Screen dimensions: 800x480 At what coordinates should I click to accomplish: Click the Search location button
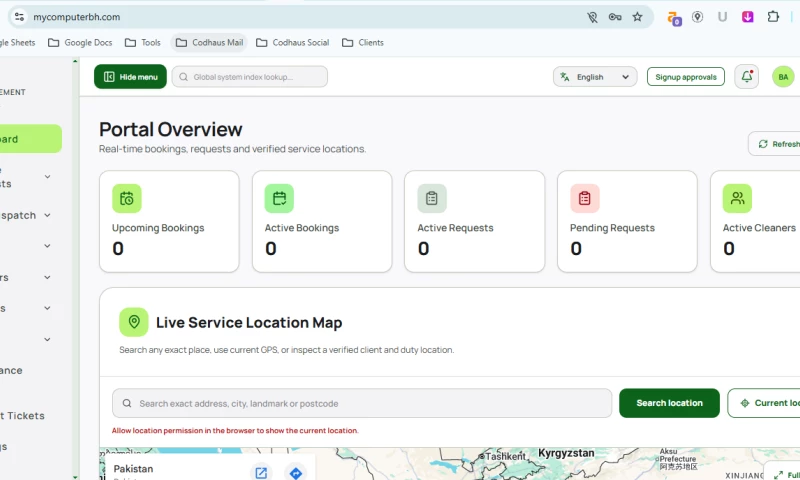669,403
